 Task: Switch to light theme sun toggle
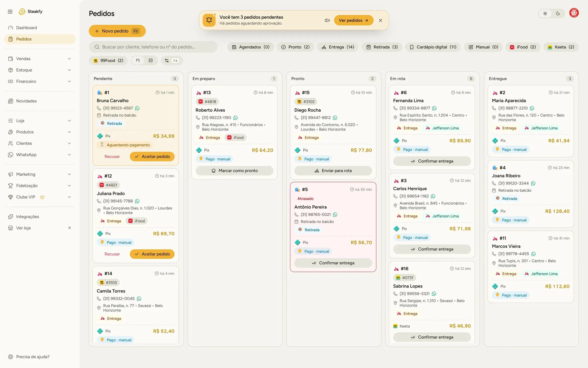coord(545,13)
